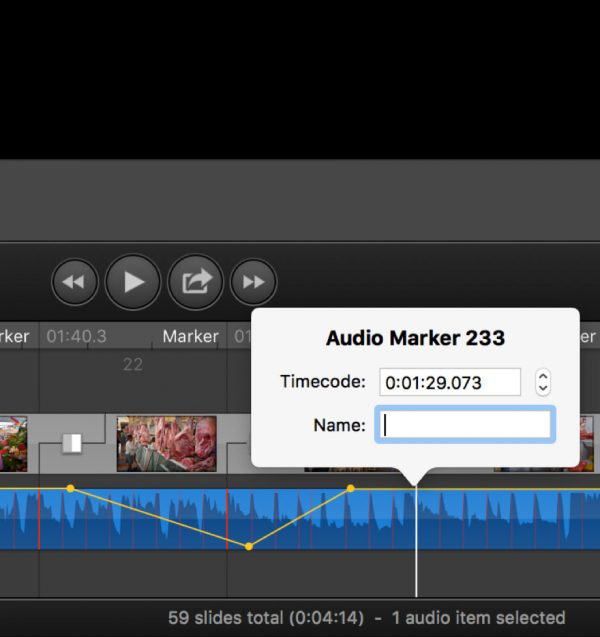The image size is (600, 637).
Task: Open the share/export button
Action: [x=195, y=282]
